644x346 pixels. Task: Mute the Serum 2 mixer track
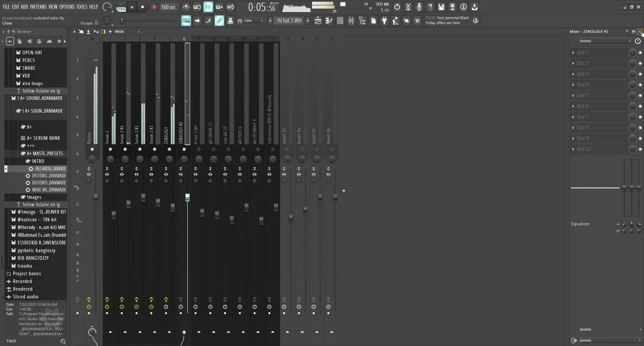(x=110, y=149)
